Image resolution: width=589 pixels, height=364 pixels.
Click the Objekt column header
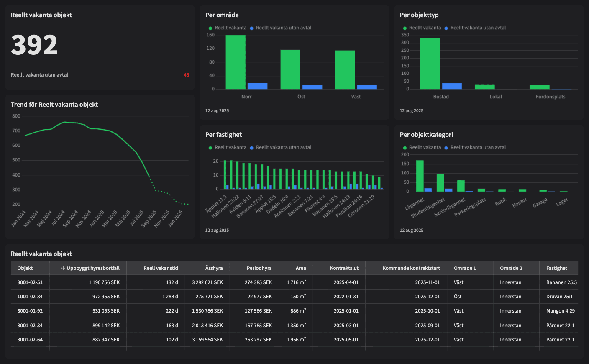25,268
